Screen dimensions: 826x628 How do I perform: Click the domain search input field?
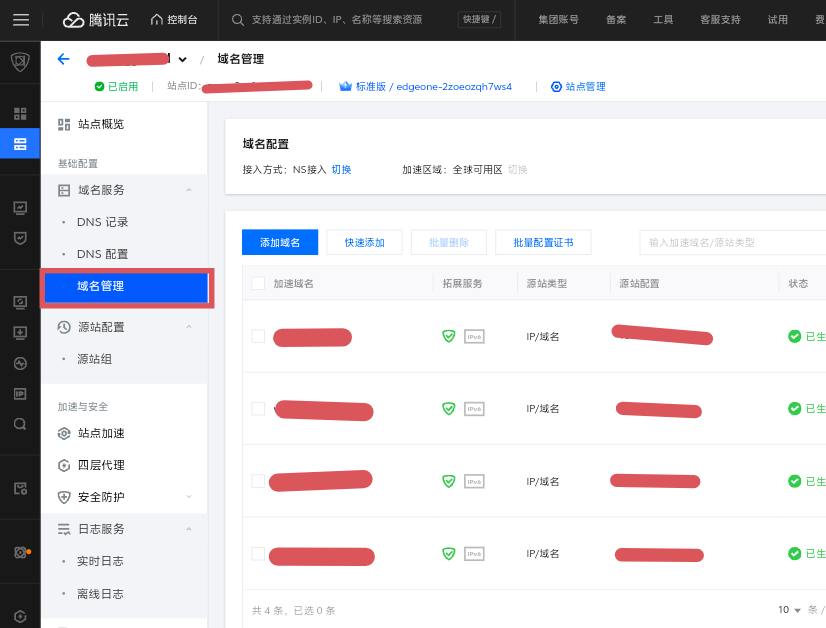click(x=730, y=242)
